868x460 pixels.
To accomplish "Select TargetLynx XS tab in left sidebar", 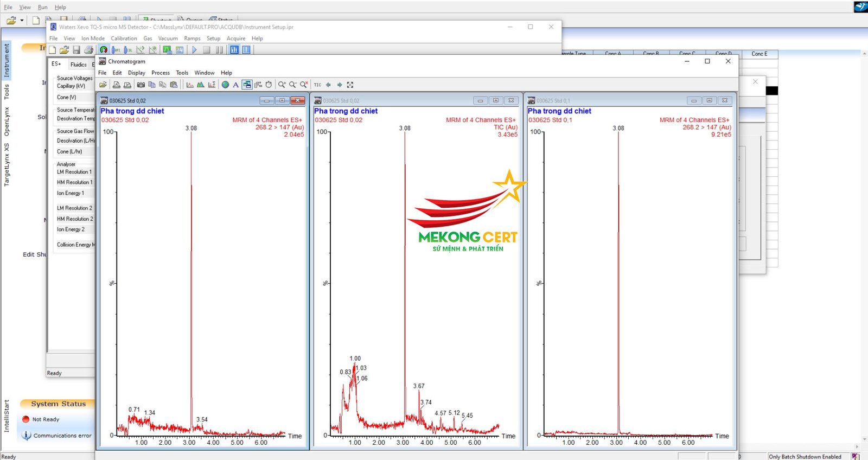I will 7,164.
